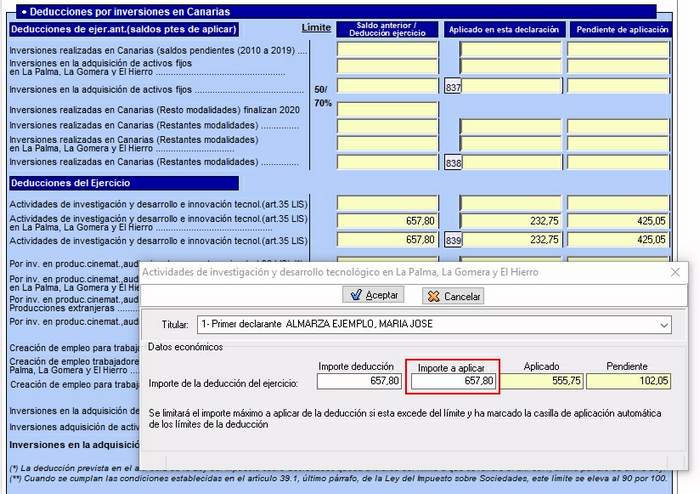The image size is (700, 494).
Task: Click the Deducciones de ejer.ant. section header
Action: [124, 29]
